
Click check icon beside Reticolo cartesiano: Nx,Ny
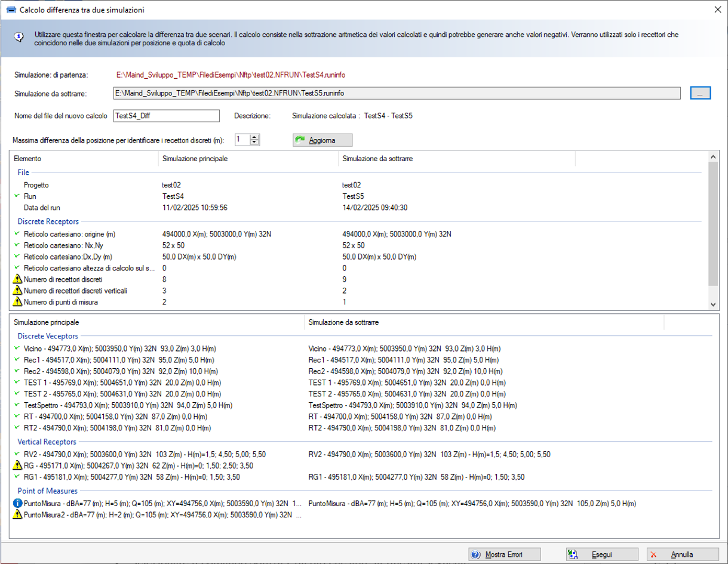click(x=17, y=245)
